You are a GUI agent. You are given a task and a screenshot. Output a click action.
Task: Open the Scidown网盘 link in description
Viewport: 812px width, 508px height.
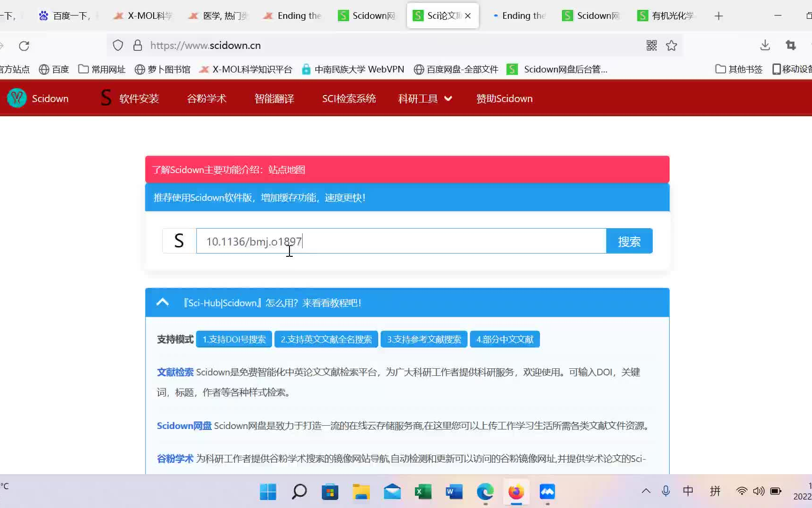pos(184,426)
